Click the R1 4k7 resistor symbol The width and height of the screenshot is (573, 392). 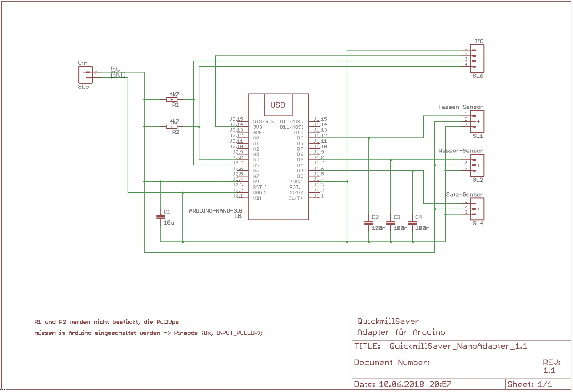coord(172,99)
